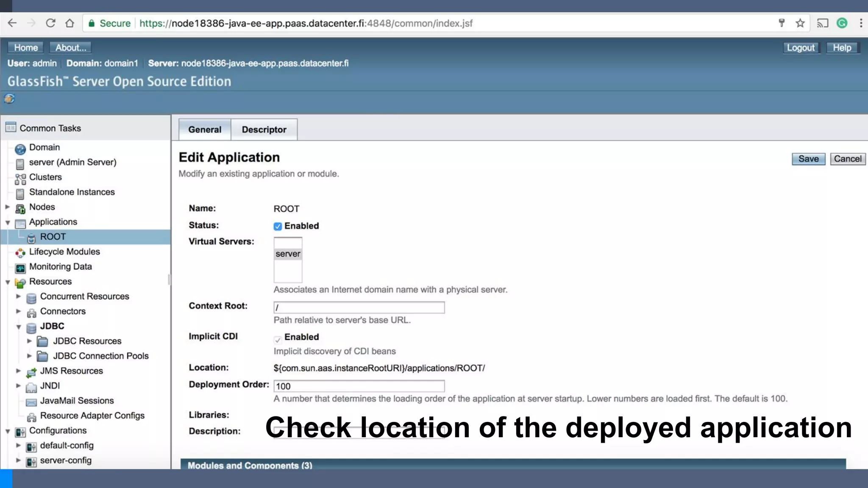Click the browser back arrow

click(12, 23)
